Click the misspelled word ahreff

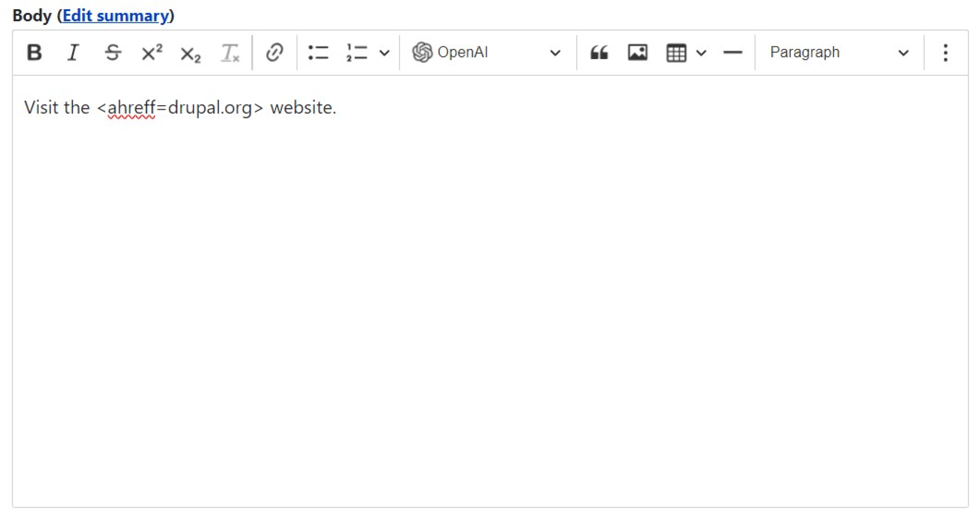point(131,108)
